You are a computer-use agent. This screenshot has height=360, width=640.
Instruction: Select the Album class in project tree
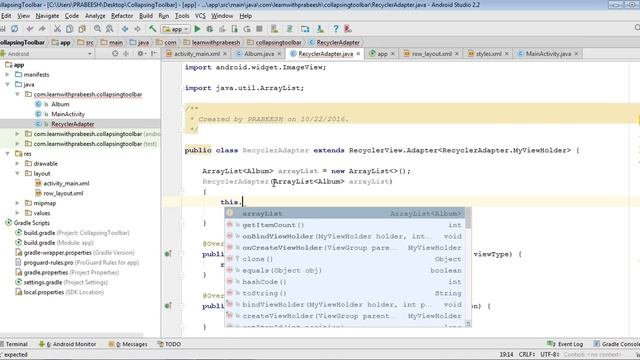pos(60,104)
